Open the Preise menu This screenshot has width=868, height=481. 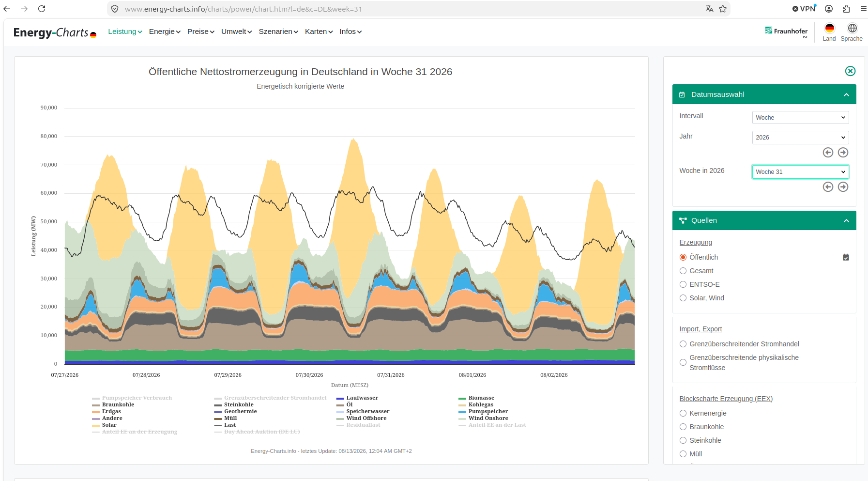click(201, 31)
